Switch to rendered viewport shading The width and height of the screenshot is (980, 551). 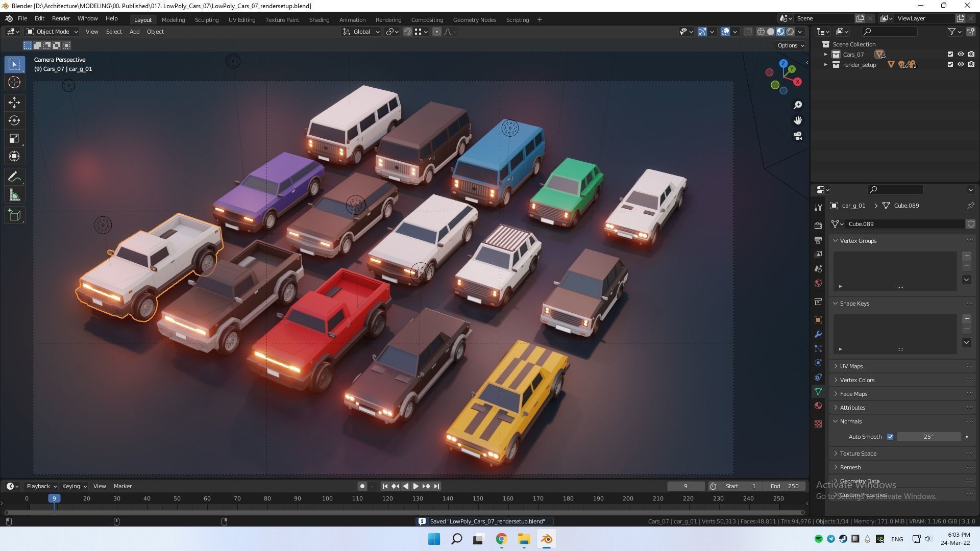coord(790,32)
